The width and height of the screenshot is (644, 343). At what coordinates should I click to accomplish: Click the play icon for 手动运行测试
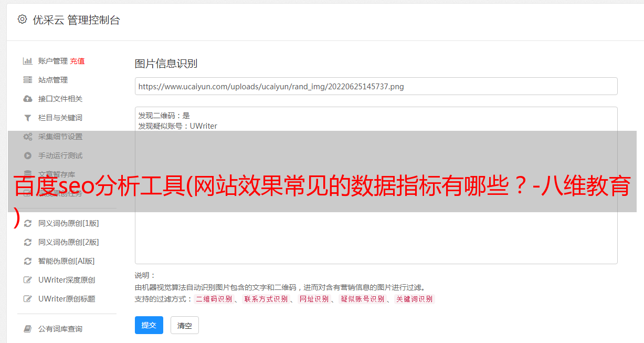click(28, 155)
